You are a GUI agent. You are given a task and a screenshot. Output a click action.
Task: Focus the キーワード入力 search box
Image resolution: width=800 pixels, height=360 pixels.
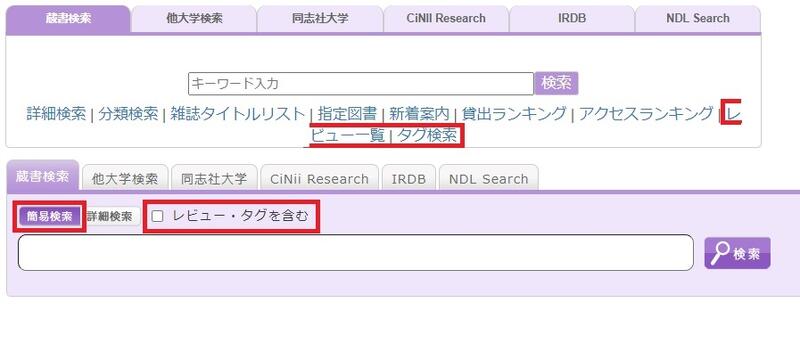click(361, 84)
